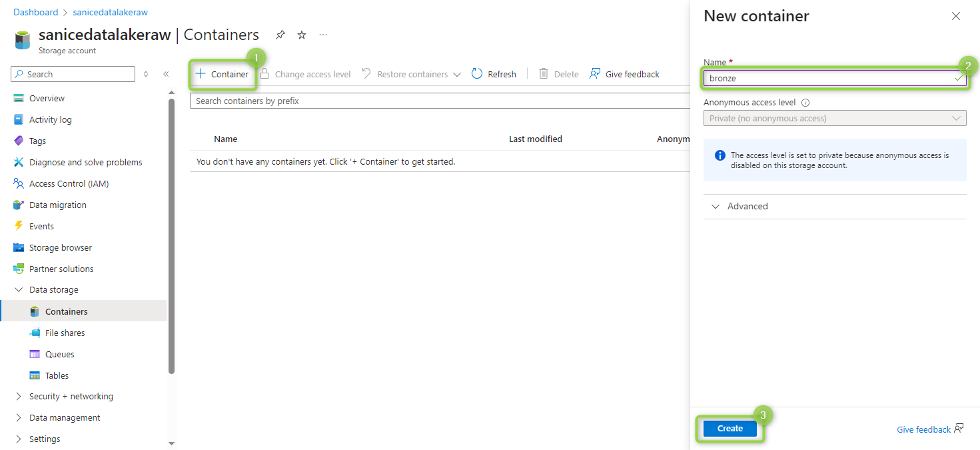The width and height of the screenshot is (980, 450).
Task: Click the Search containers by prefix field
Action: click(x=440, y=101)
